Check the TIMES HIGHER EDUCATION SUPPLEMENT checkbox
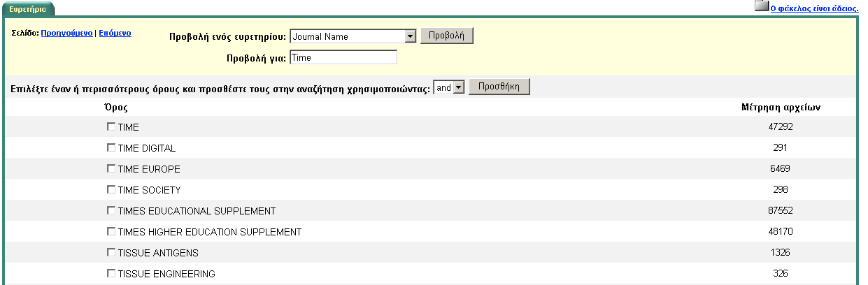The image size is (868, 285). pos(111,232)
